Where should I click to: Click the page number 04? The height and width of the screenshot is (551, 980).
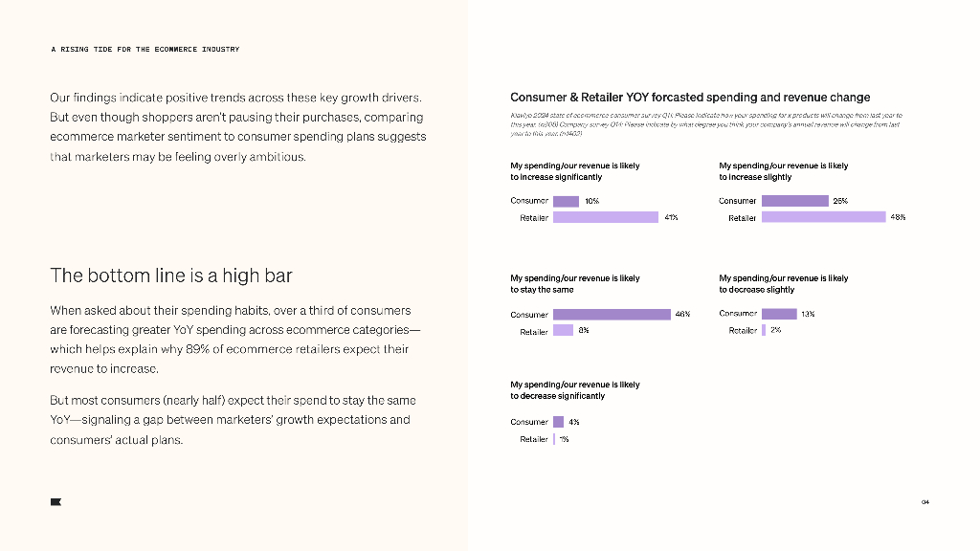tap(925, 502)
